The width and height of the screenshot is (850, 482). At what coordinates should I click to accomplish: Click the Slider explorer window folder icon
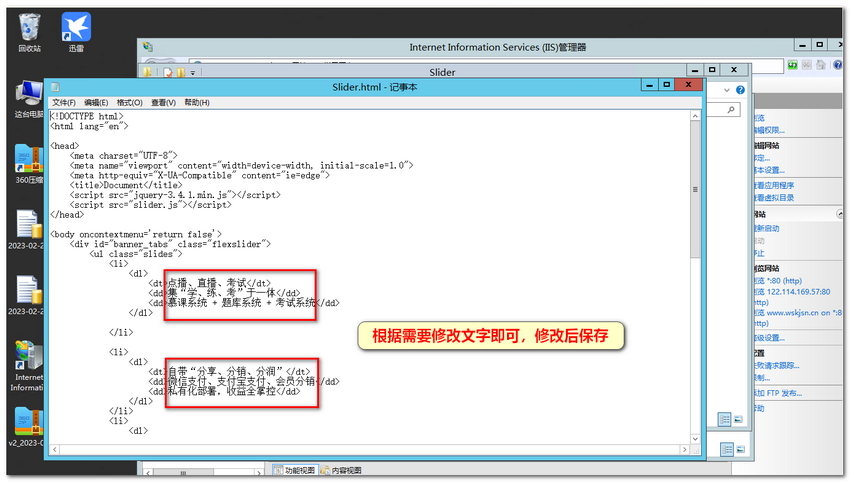pyautogui.click(x=147, y=72)
